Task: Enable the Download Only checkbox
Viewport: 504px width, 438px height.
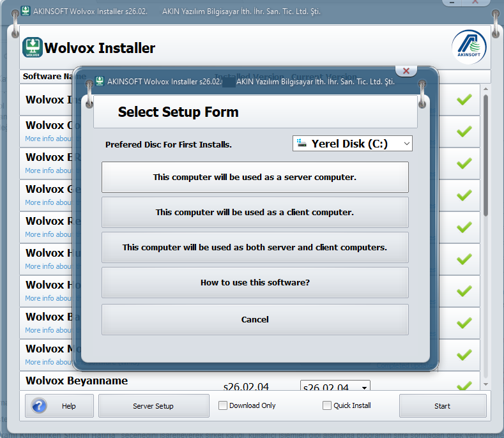Action: [x=223, y=405]
